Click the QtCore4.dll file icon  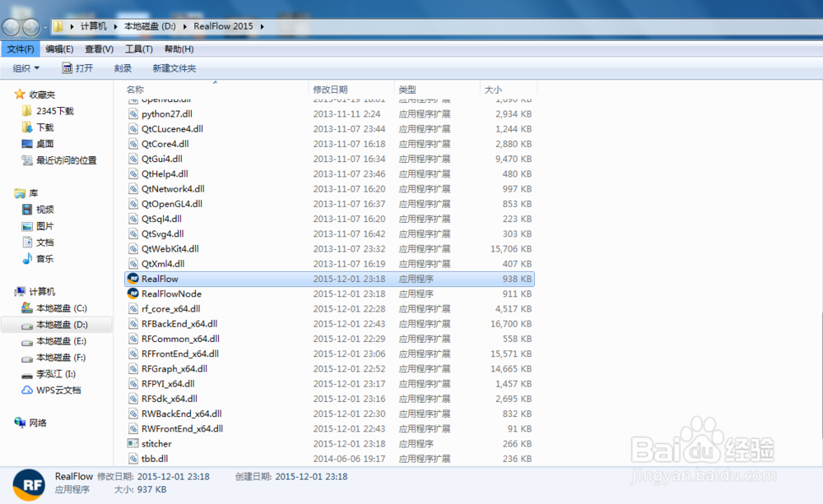(133, 144)
